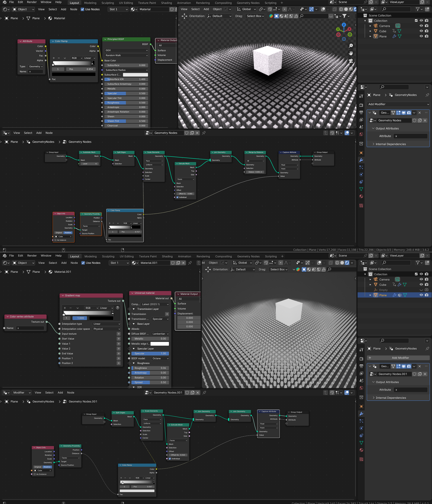Toggle fake user shield for Material.001
The image size is (432, 504).
173,263
